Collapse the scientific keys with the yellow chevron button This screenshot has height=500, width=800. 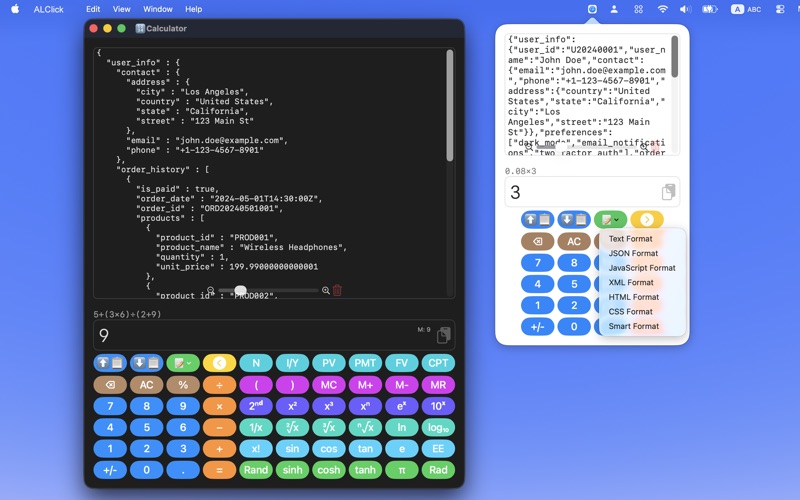219,363
